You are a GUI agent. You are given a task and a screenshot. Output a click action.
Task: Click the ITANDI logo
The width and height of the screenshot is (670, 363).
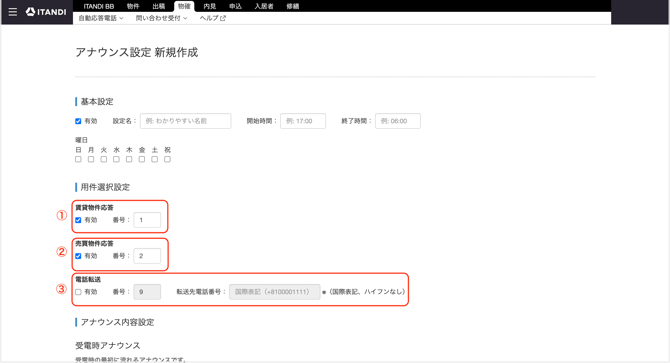(x=46, y=12)
